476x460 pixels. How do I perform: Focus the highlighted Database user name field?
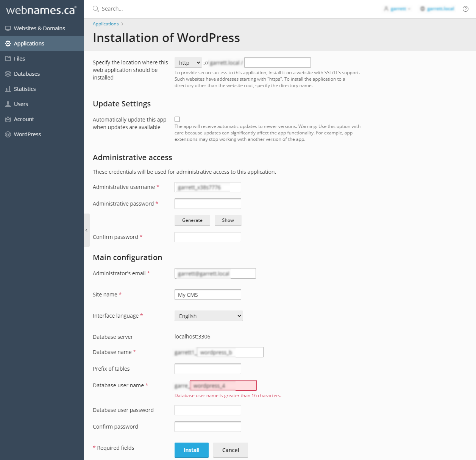point(223,385)
